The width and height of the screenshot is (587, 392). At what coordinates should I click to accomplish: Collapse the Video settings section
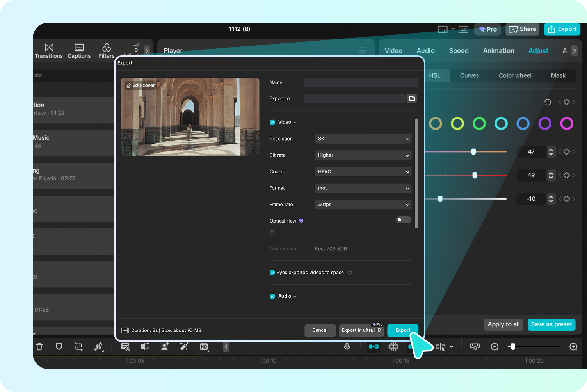coord(295,122)
